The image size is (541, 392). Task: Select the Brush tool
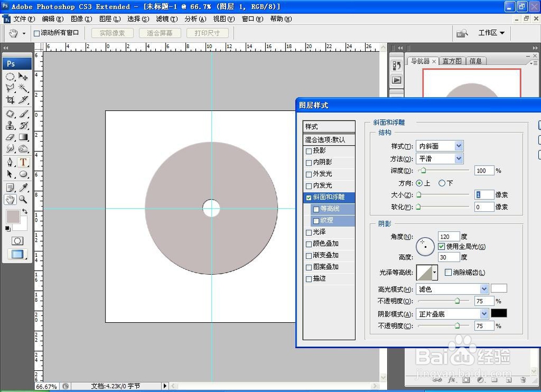coord(23,114)
